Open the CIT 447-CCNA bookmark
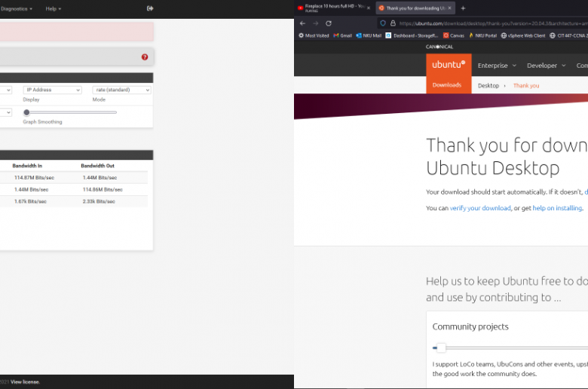The width and height of the screenshot is (588, 389). point(568,35)
